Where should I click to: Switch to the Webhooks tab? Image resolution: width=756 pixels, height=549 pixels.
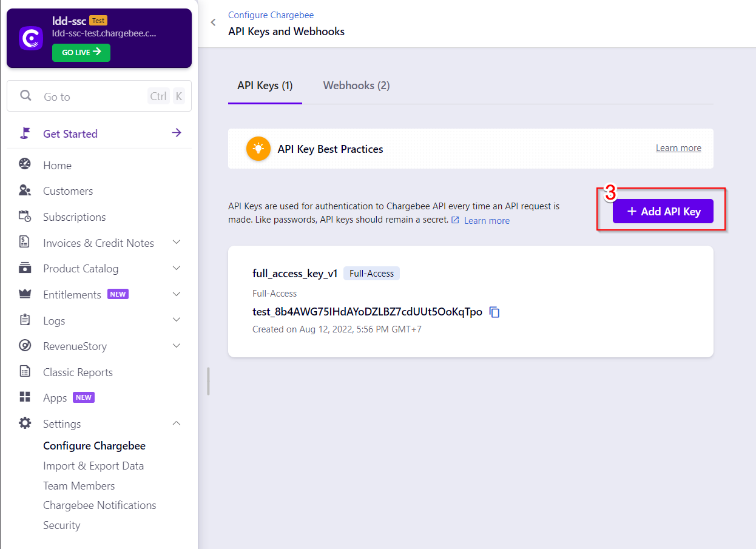[x=356, y=86]
